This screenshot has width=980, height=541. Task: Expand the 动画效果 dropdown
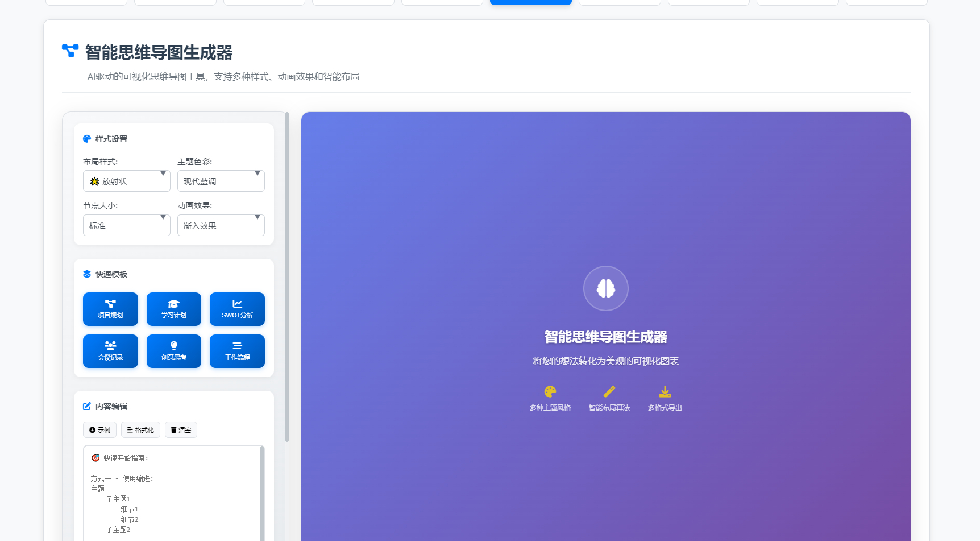point(221,225)
